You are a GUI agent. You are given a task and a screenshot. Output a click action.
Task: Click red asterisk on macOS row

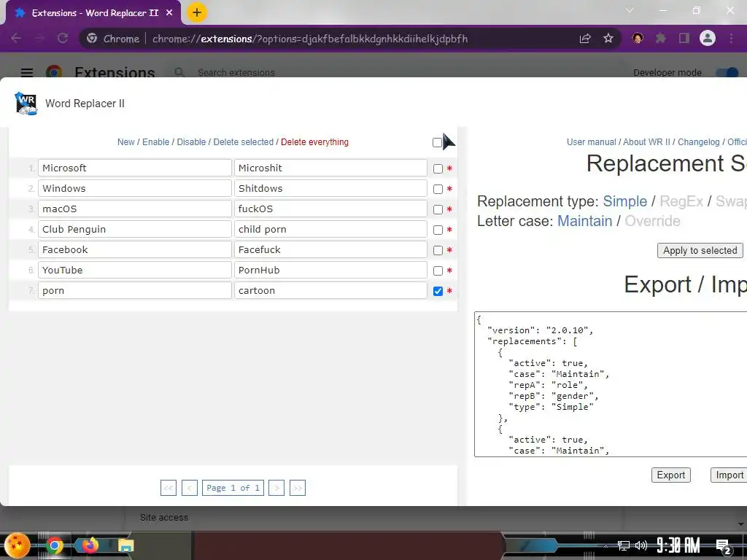pyautogui.click(x=449, y=209)
